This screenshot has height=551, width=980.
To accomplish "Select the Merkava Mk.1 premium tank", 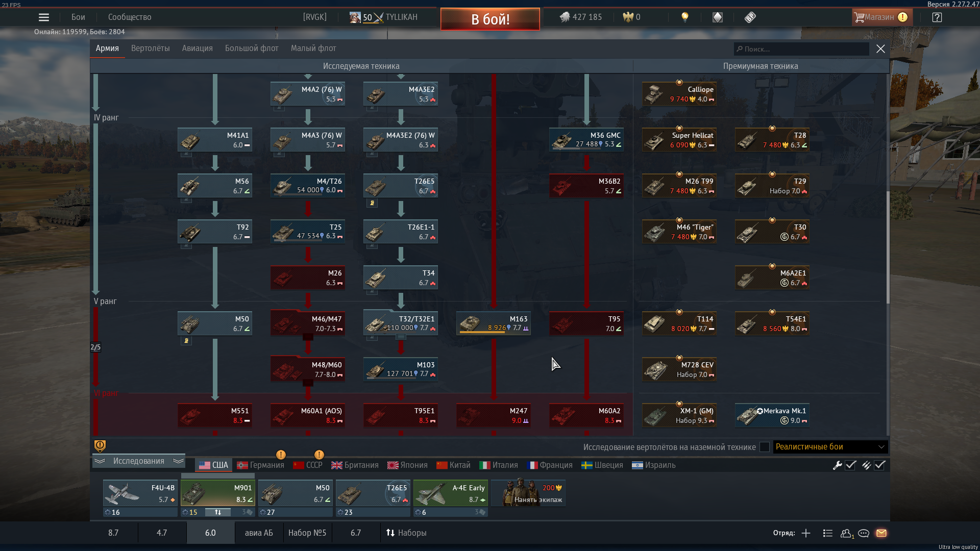I will (772, 415).
